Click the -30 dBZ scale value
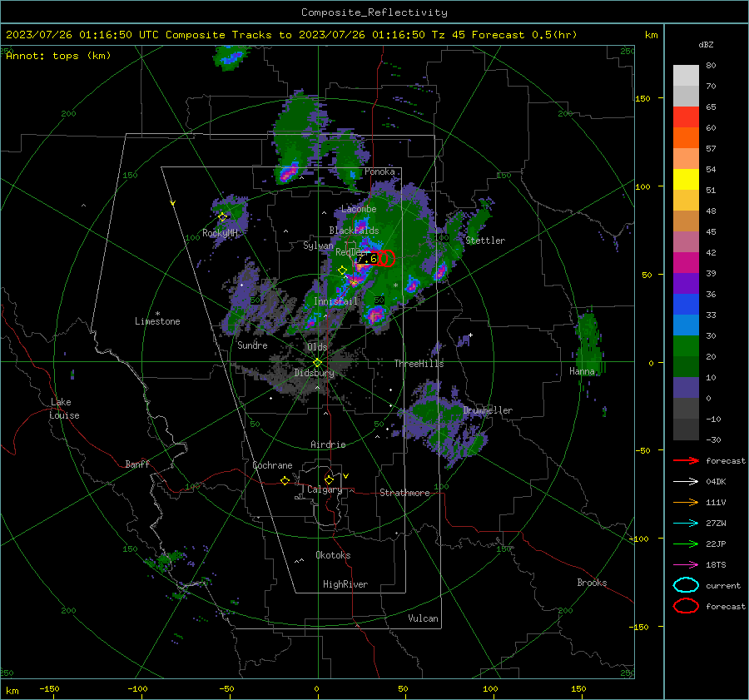This screenshot has height=700, width=749. pos(713,440)
